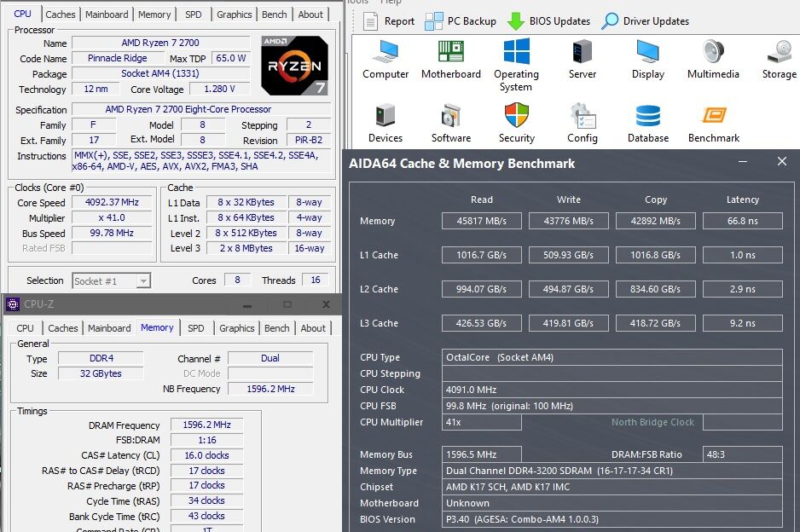The image size is (800, 532).
Task: Switch to Bench tab in lower CPU-Z window
Action: (277, 328)
